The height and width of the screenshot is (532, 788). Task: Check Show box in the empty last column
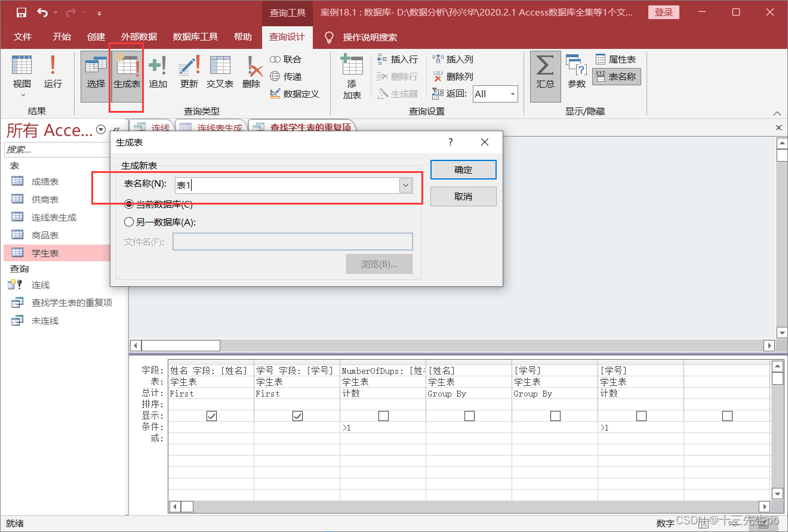pyautogui.click(x=727, y=416)
